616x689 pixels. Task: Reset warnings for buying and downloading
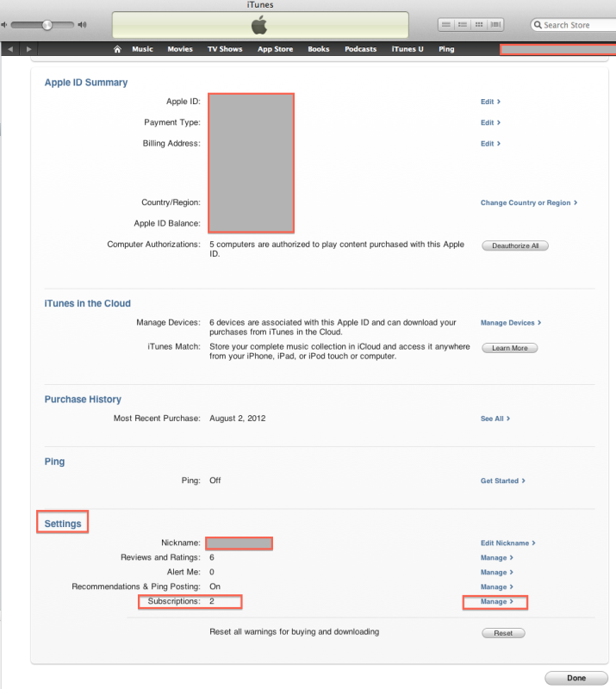[x=503, y=633]
